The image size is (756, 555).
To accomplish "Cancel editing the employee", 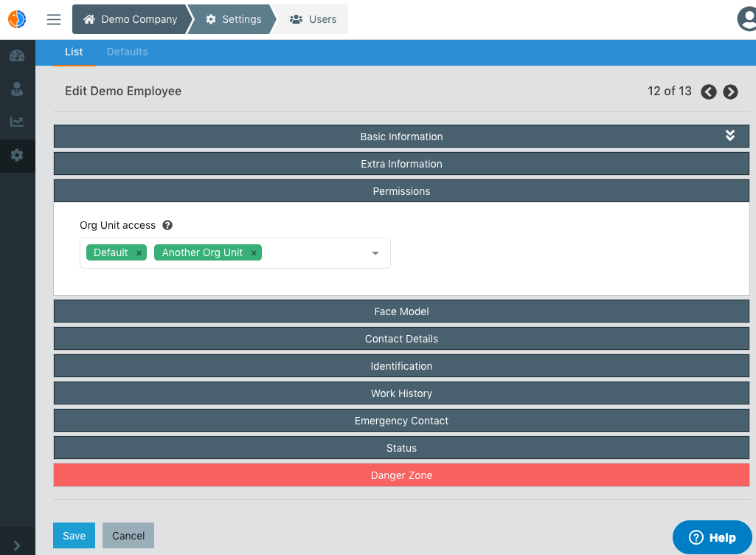I will (x=128, y=536).
